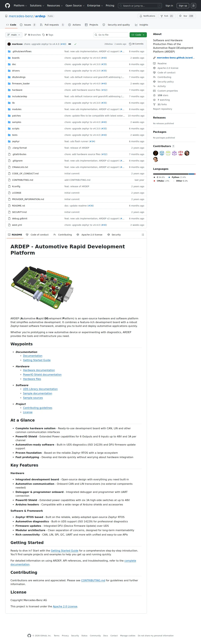Viewport: 201px width, 644px height.
Task: Open PowerIO Shield documentation link
Action: [x=42, y=375]
